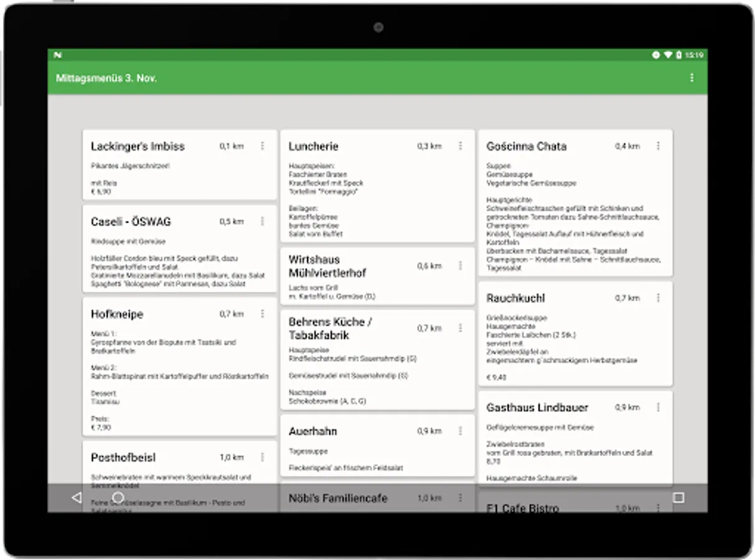
Task: Click the 0,6 km distance for Mühlviertlerhof
Action: point(429,266)
